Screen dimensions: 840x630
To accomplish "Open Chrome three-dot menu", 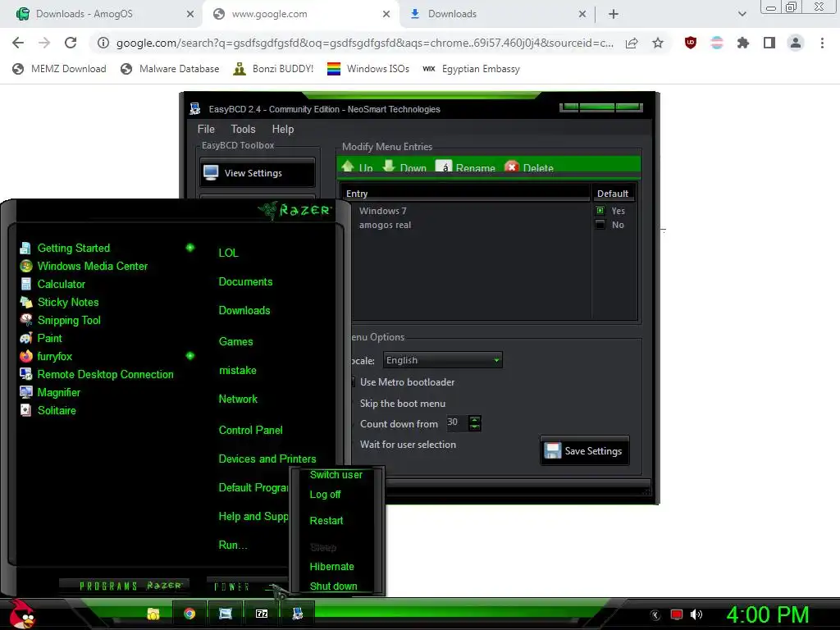I will click(822, 43).
